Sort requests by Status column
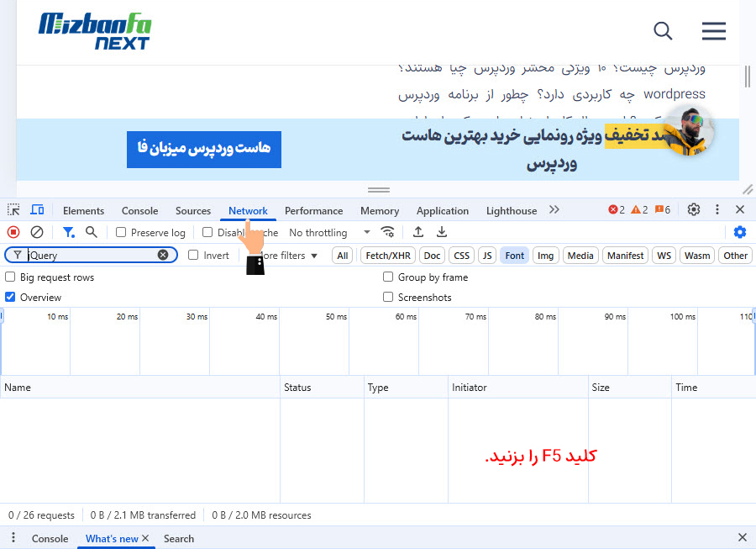 point(322,388)
